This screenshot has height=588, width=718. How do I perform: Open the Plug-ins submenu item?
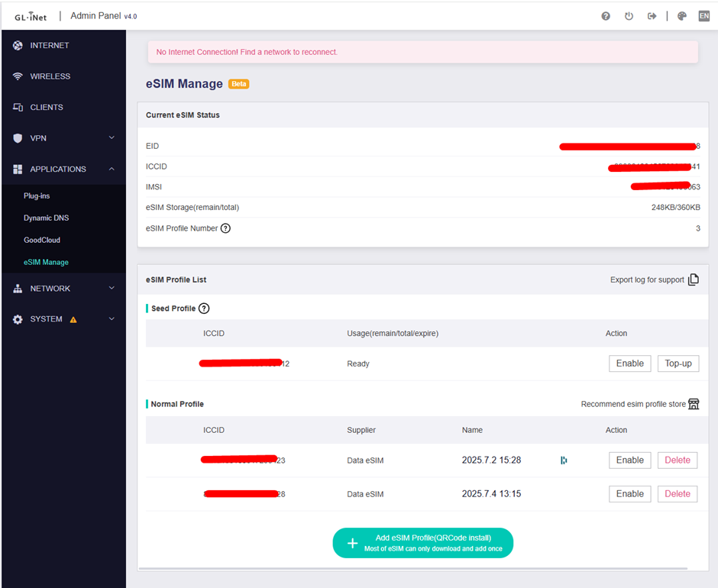click(37, 196)
